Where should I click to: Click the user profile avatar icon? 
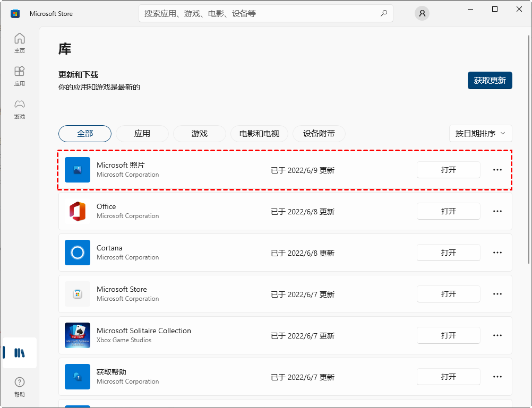[x=422, y=14]
